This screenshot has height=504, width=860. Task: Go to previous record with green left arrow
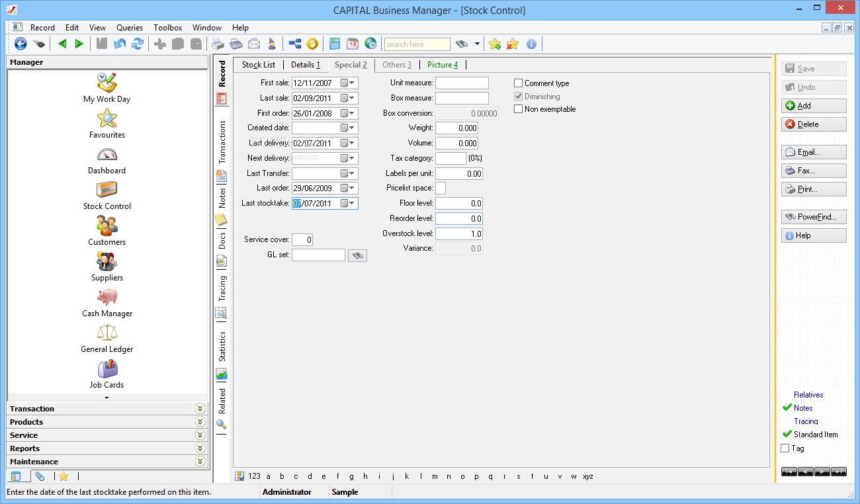pyautogui.click(x=62, y=44)
